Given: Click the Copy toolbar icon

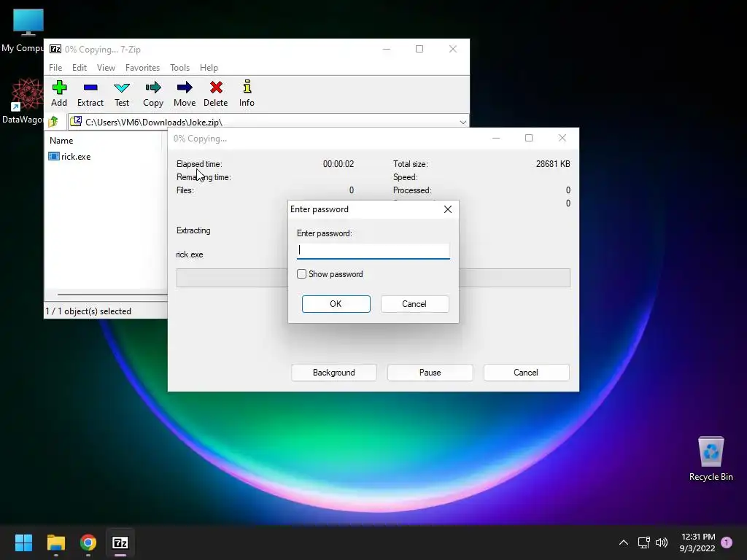Looking at the screenshot, I should click(153, 93).
